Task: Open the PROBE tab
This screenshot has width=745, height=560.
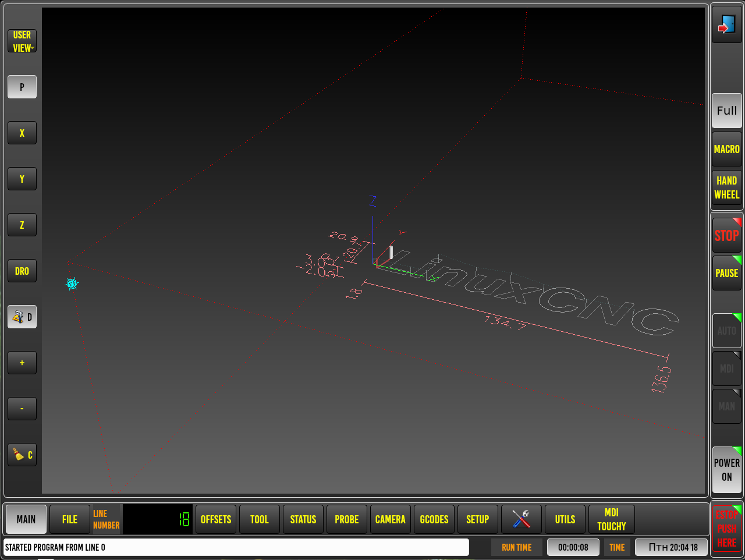Action: [347, 519]
